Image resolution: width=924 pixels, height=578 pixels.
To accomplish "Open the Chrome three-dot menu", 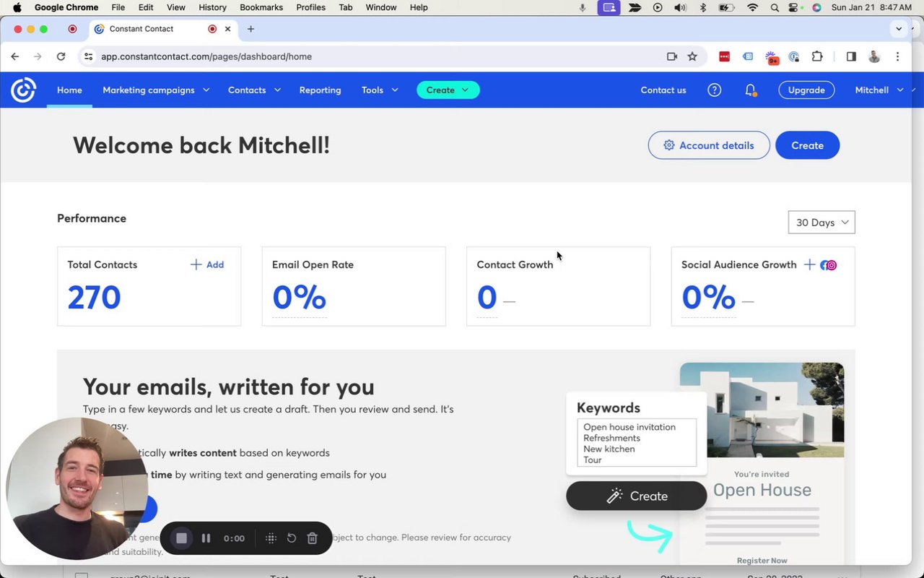I will (897, 56).
